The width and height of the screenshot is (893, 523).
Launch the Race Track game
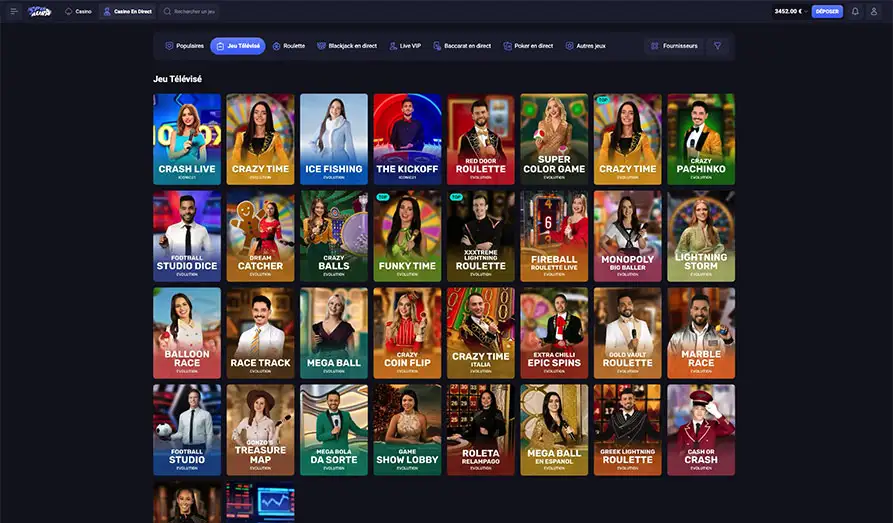[260, 333]
